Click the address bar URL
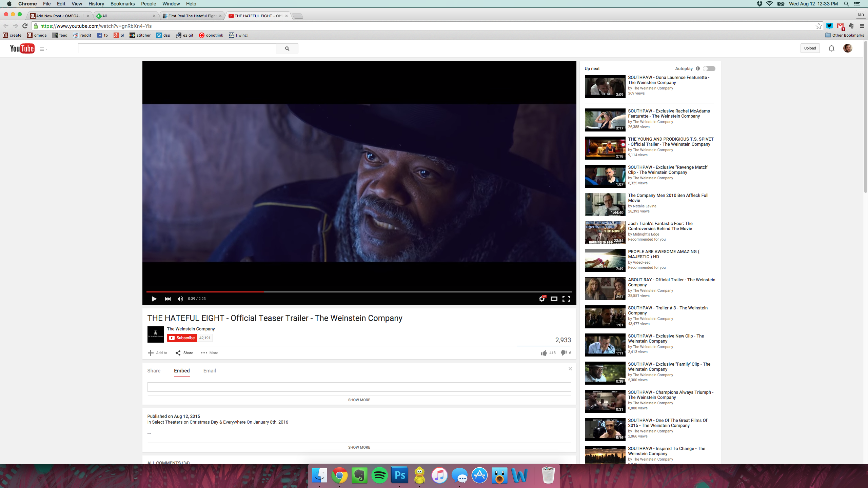Viewport: 868px width, 488px height. 96,26
